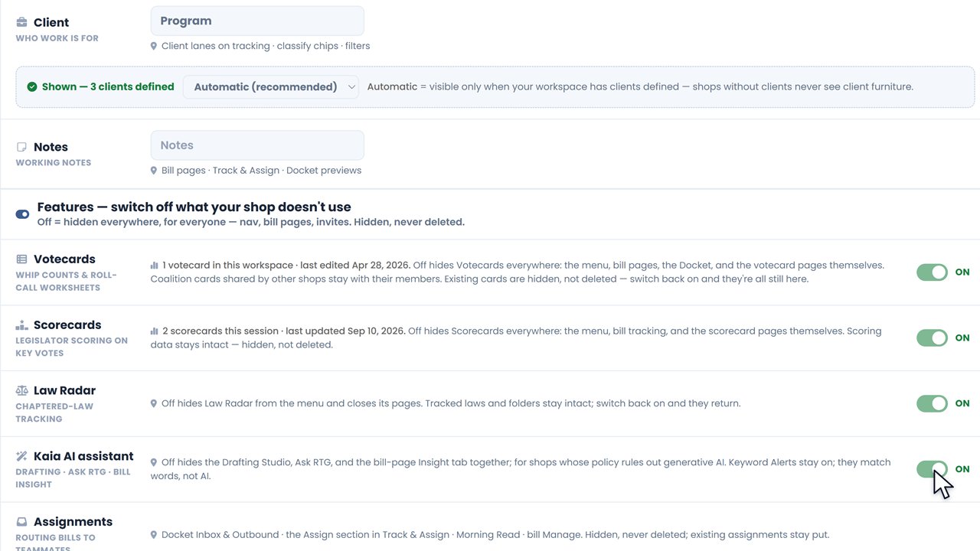Click the Kaia AI assistant wand icon
The height and width of the screenshot is (551, 980).
click(x=21, y=456)
